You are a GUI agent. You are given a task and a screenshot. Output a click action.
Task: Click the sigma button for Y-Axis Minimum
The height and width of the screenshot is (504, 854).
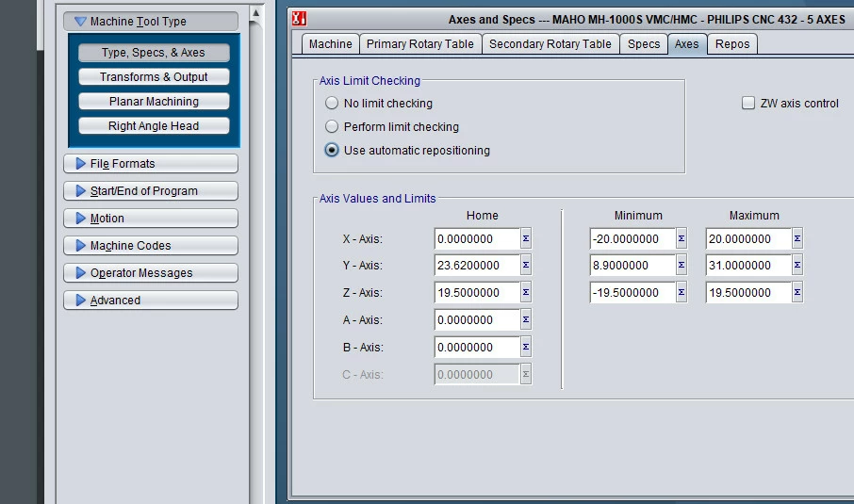click(681, 265)
